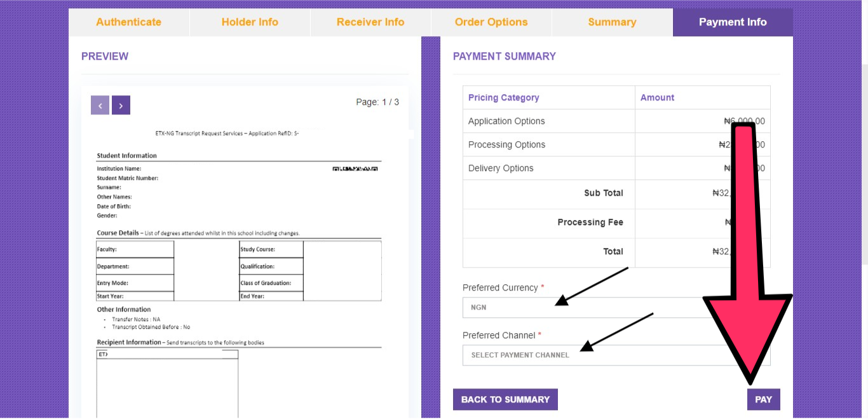Click the Page 1 / 3 indicator
868x419 pixels.
point(377,102)
